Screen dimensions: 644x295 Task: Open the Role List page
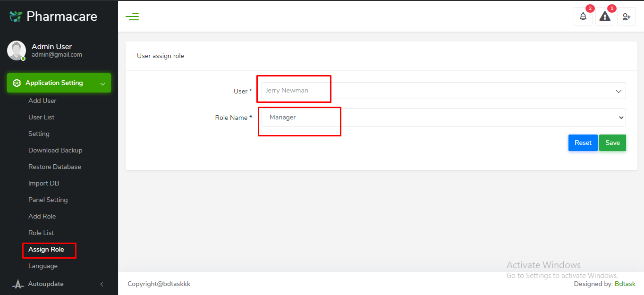pyautogui.click(x=41, y=233)
